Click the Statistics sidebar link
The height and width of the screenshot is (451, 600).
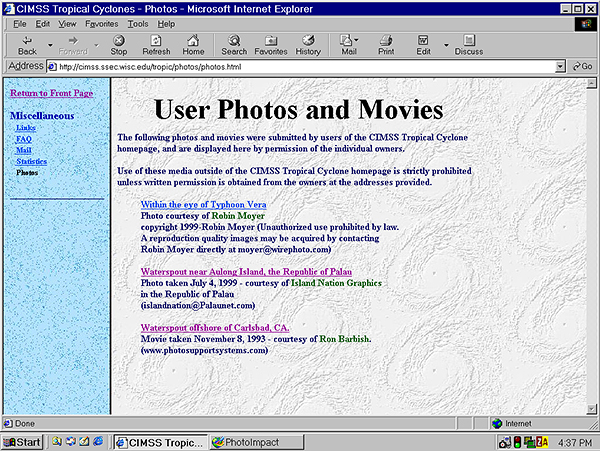32,161
